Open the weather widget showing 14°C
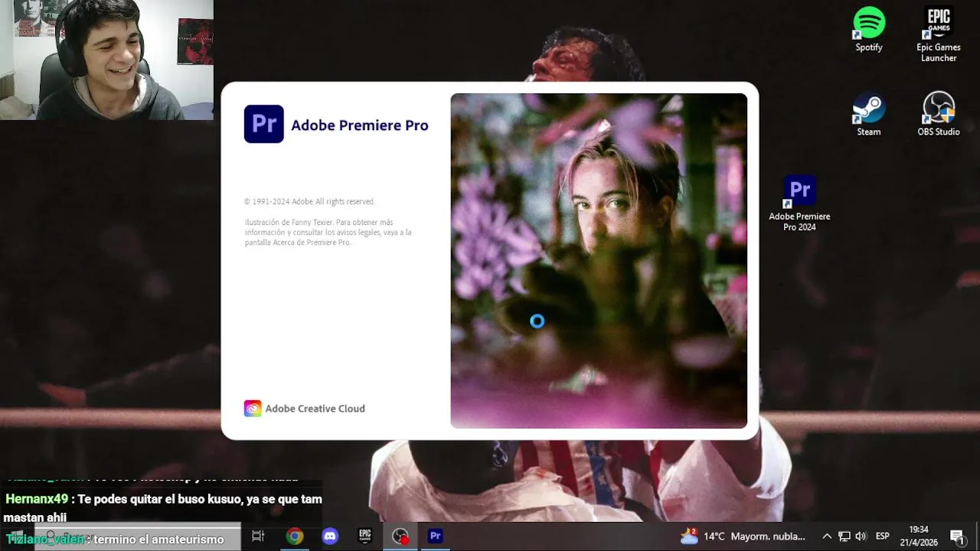 tap(743, 536)
